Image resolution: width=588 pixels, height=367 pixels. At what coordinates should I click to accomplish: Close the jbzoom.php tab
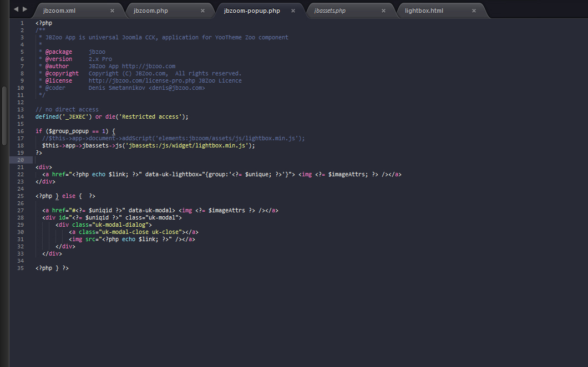tap(202, 11)
